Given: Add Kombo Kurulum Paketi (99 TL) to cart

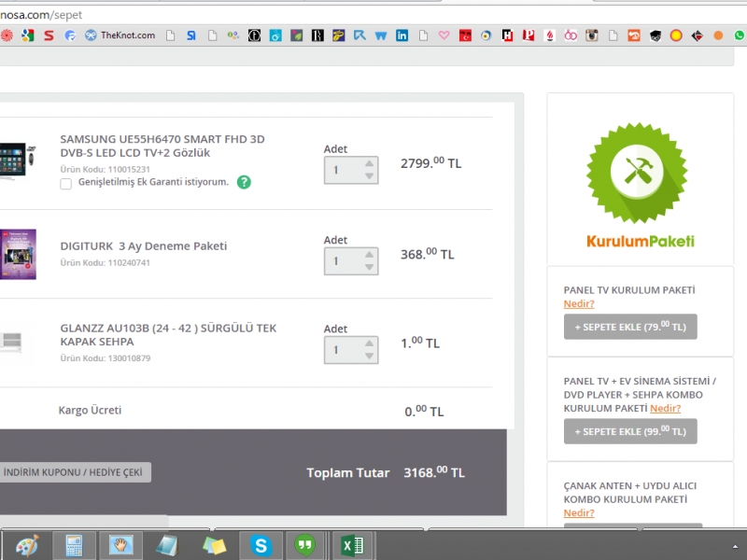Looking at the screenshot, I should tap(630, 431).
